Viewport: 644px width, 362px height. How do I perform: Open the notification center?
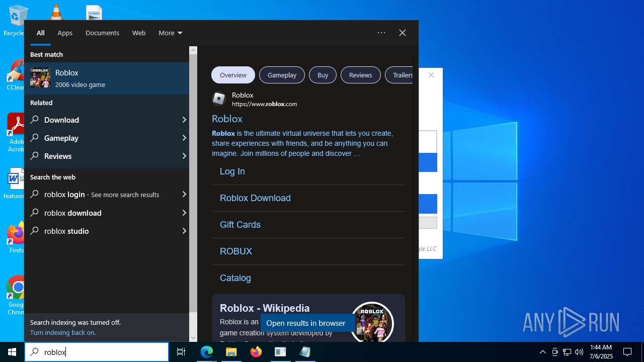tap(627, 352)
